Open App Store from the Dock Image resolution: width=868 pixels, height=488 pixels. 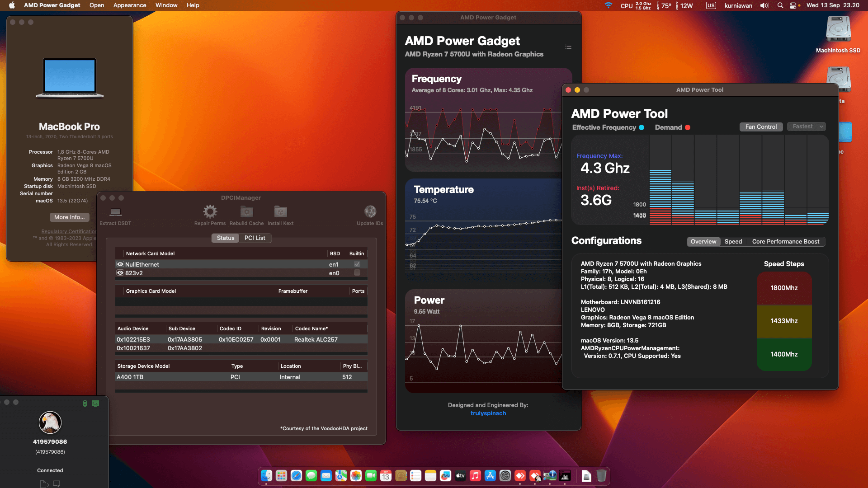[490, 476]
